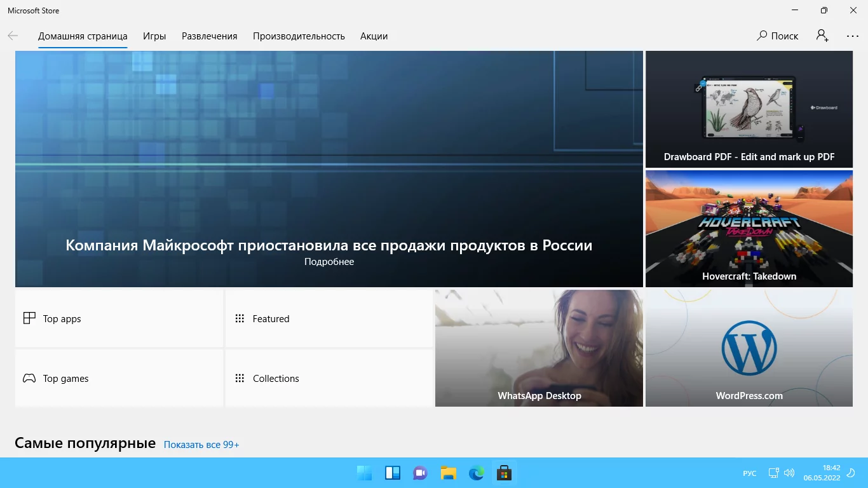This screenshot has height=488, width=868.
Task: Open WordPress.com app tile
Action: pos(749,348)
